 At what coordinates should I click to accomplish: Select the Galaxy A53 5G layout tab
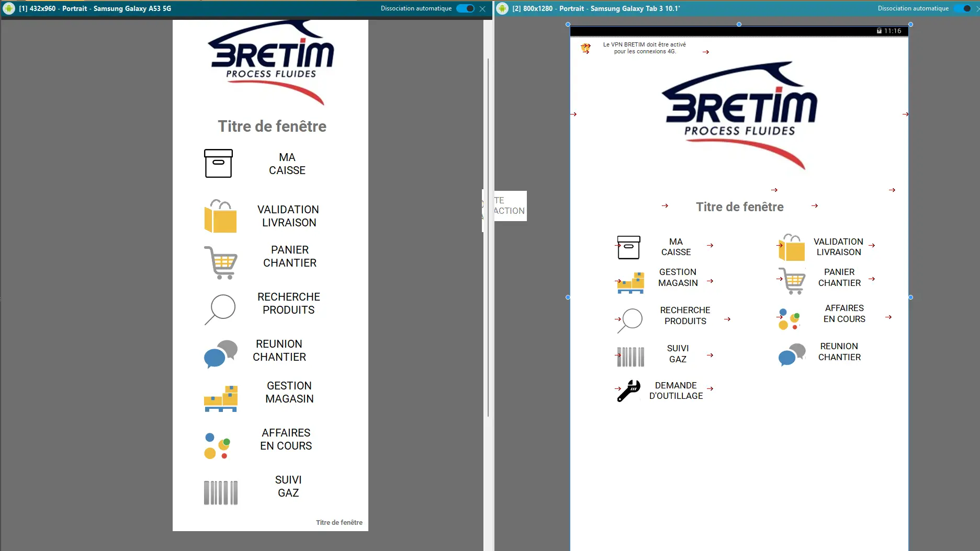[x=95, y=8]
